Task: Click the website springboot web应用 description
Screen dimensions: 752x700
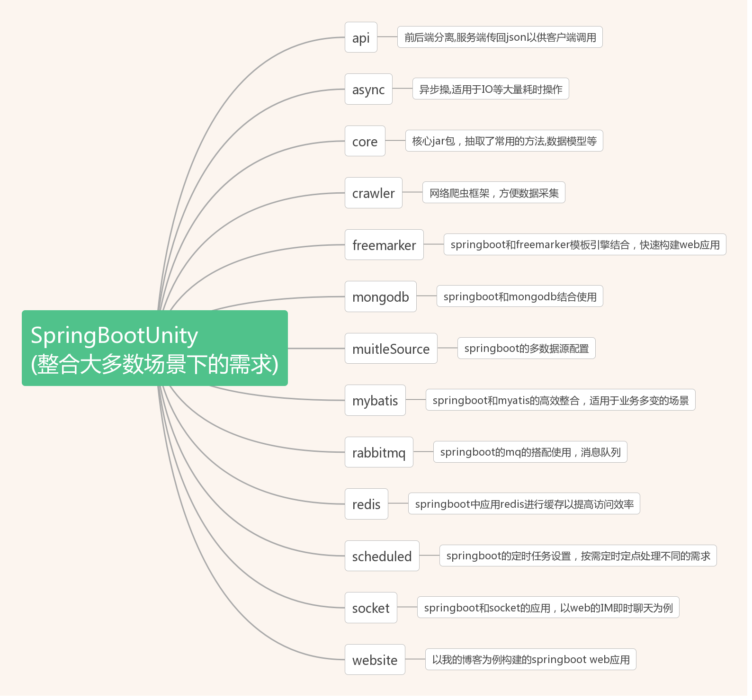Action: coord(530,660)
